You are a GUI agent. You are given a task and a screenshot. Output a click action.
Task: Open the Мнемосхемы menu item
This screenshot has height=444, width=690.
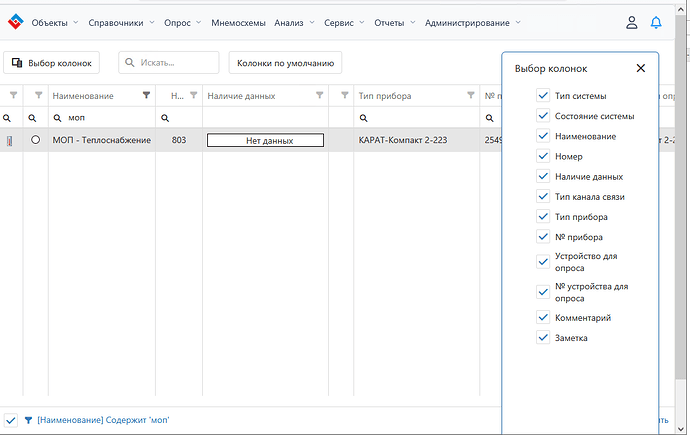(x=238, y=23)
